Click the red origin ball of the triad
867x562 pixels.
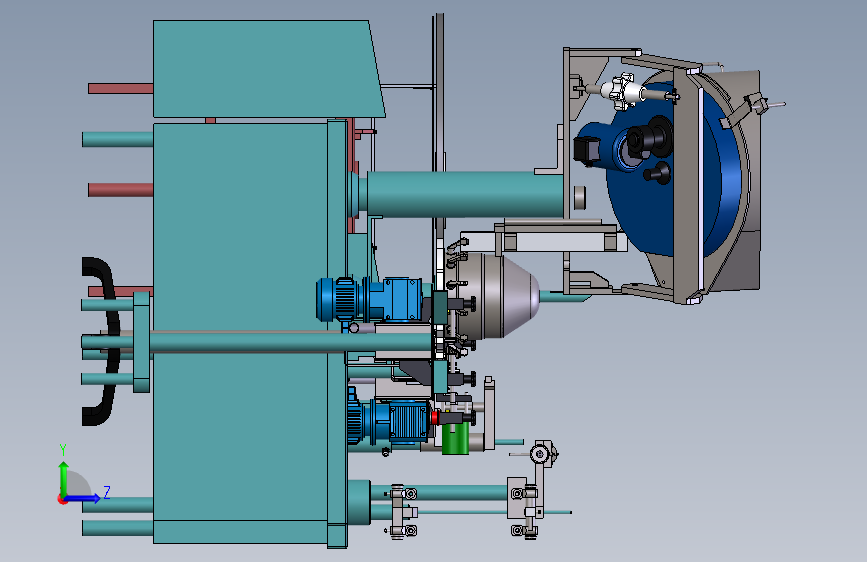(x=62, y=499)
